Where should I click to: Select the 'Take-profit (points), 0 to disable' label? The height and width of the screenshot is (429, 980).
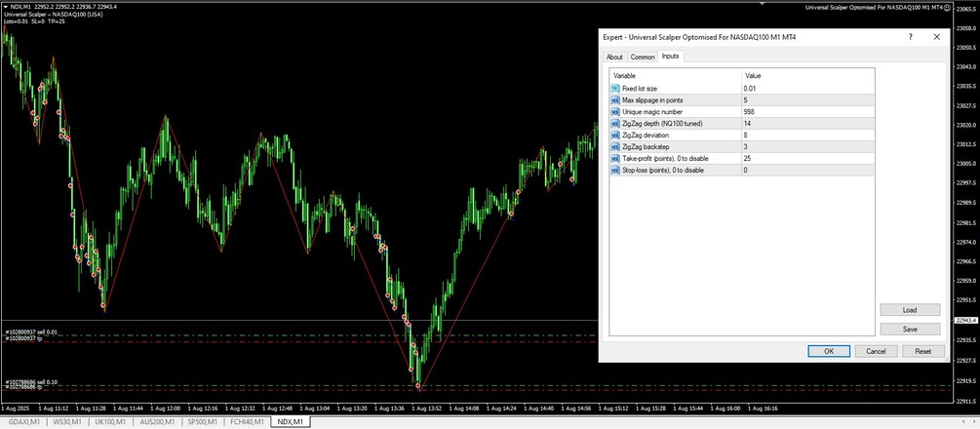(665, 158)
